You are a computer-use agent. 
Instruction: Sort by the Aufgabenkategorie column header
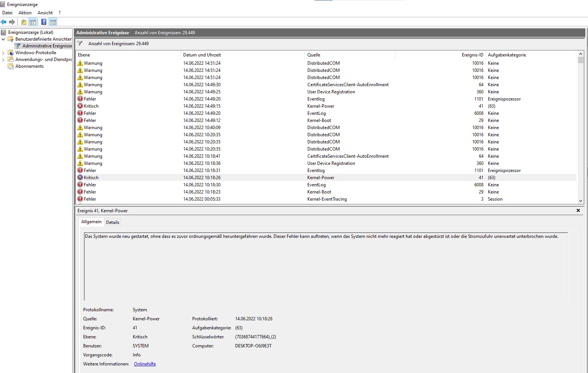[531, 55]
